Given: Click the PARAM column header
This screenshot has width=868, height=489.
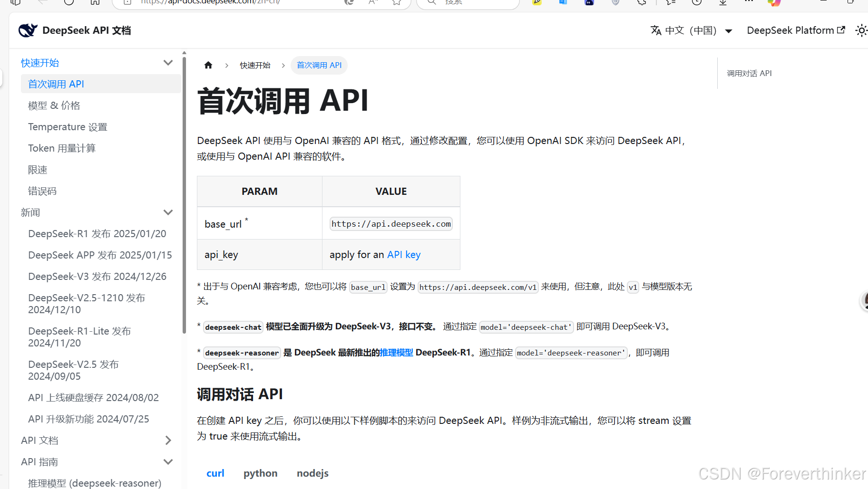Looking at the screenshot, I should pyautogui.click(x=260, y=192).
